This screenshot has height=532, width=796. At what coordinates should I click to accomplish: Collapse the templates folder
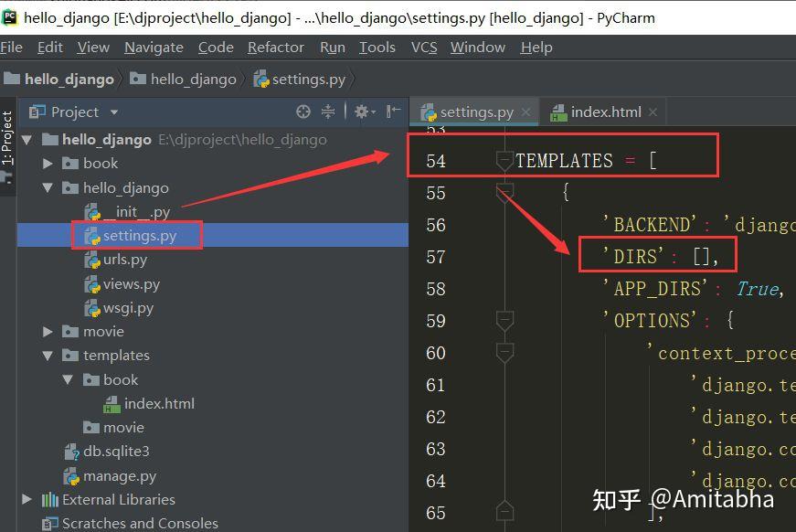click(x=48, y=356)
